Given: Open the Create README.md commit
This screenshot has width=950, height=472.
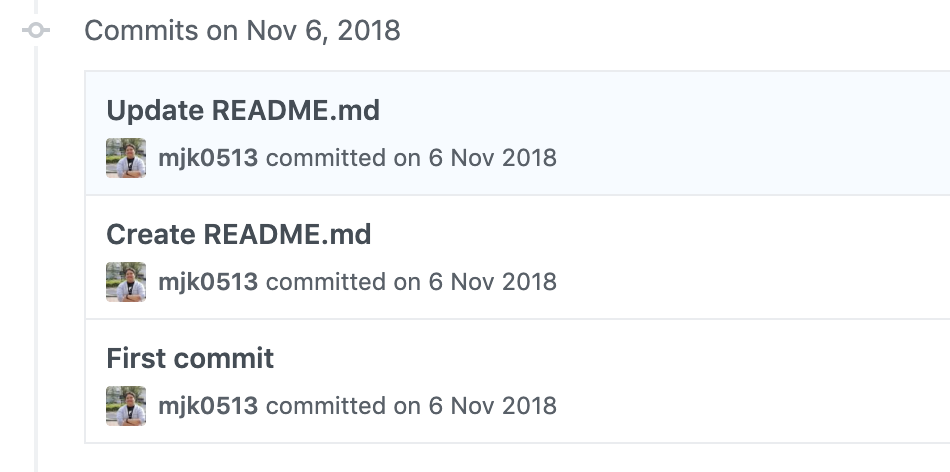Looking at the screenshot, I should [x=239, y=234].
